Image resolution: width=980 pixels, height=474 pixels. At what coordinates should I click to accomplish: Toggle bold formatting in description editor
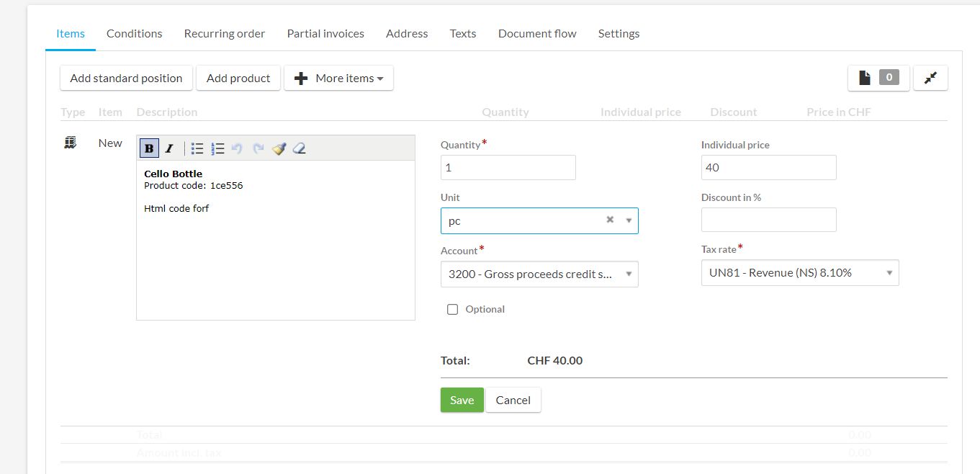pyautogui.click(x=149, y=148)
